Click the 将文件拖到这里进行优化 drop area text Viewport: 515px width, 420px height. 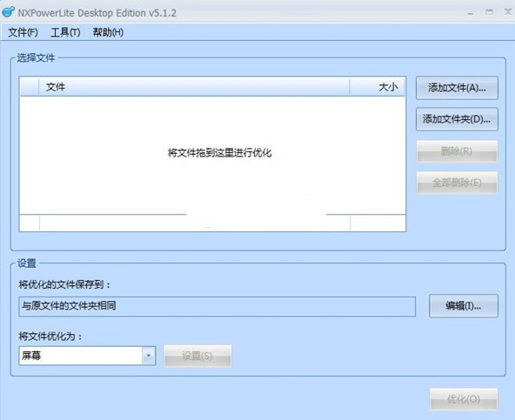(x=220, y=153)
